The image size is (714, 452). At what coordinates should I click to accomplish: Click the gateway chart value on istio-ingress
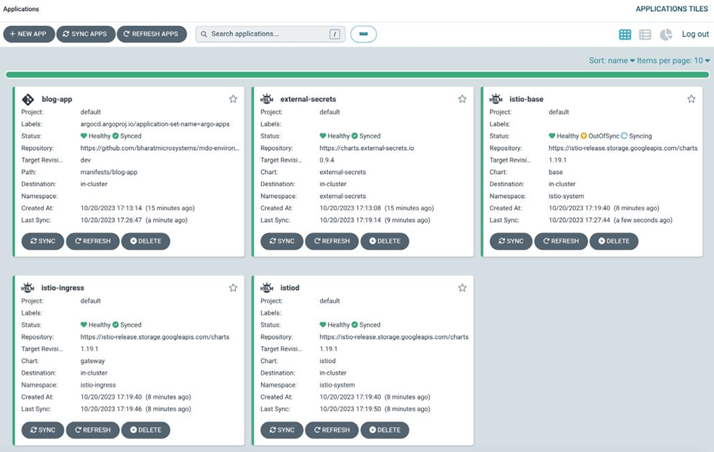(x=93, y=361)
